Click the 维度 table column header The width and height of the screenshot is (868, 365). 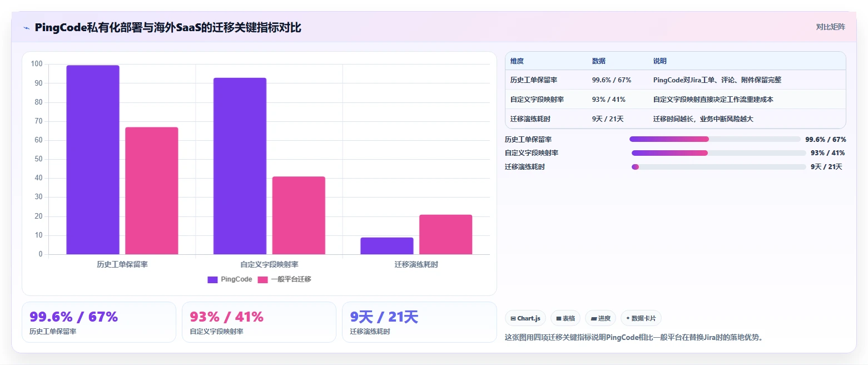pyautogui.click(x=517, y=61)
